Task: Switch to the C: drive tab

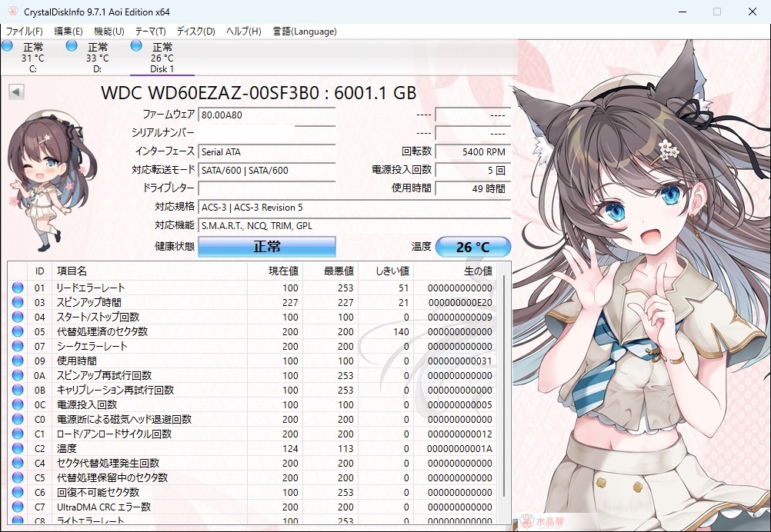Action: click(33, 58)
